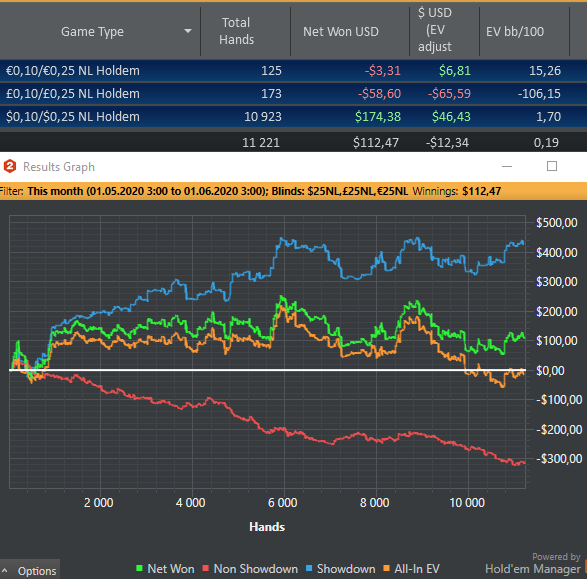
Task: Sort by Total Hands column header
Action: tap(236, 31)
